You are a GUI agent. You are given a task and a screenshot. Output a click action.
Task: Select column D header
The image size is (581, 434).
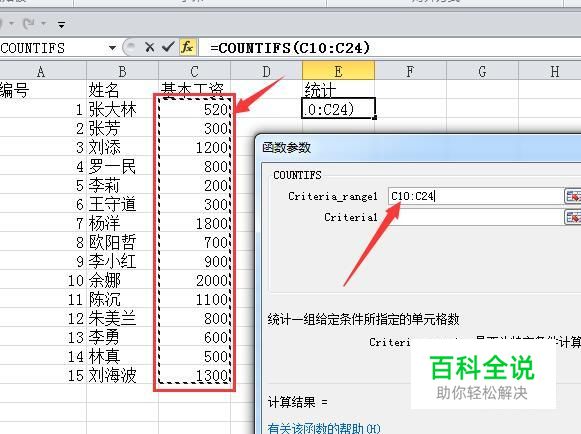coord(266,71)
